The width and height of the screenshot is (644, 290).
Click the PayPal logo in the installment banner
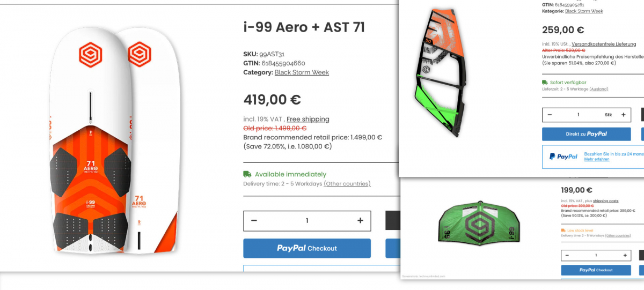point(563,157)
